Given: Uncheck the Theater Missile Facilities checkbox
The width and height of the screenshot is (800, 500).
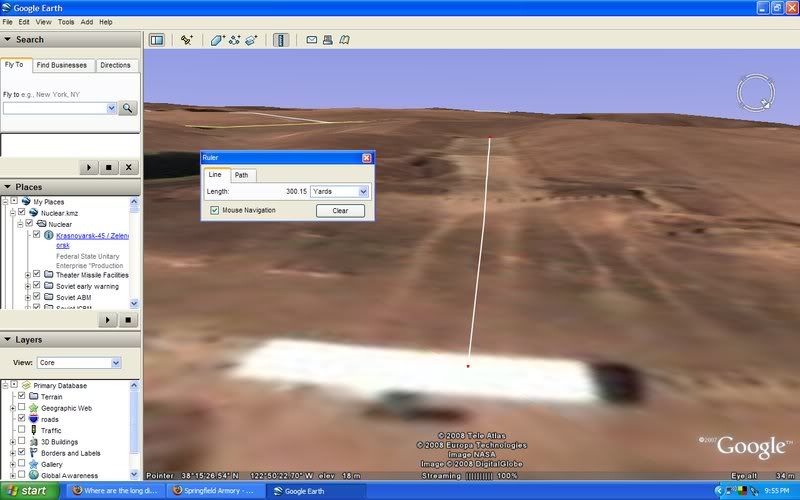Looking at the screenshot, I should (36, 274).
